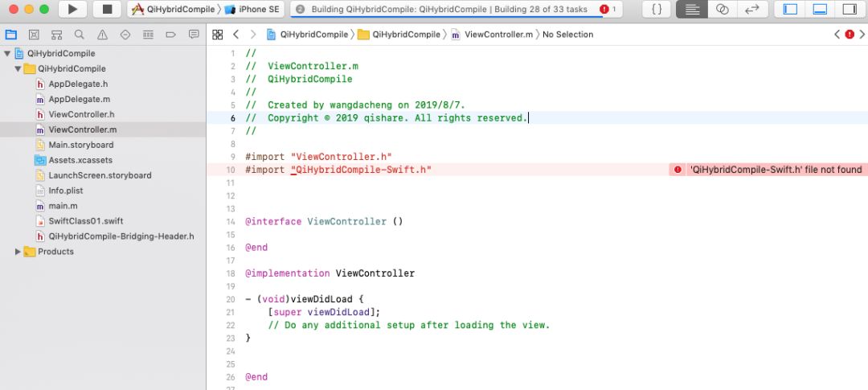This screenshot has height=390, width=868.
Task: Open Assets.xcassets in navigator
Action: pyautogui.click(x=103, y=160)
